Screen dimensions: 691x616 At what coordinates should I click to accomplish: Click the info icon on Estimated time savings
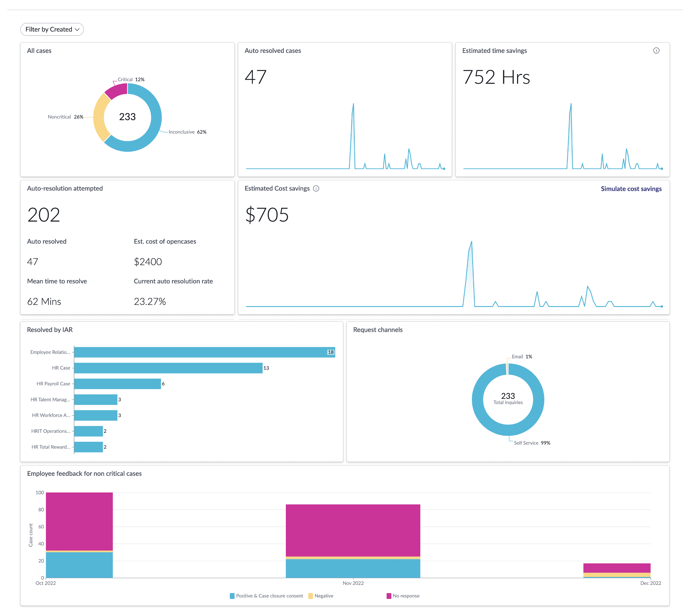click(656, 50)
